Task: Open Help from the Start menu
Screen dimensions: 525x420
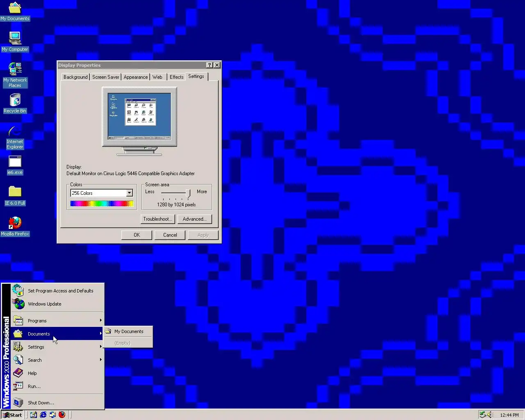Action: pyautogui.click(x=57, y=373)
